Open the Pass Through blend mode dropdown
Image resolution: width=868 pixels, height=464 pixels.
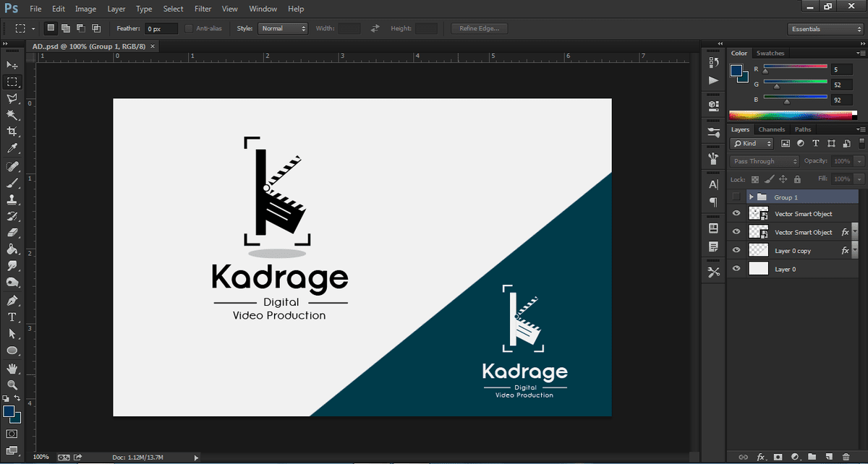(764, 161)
